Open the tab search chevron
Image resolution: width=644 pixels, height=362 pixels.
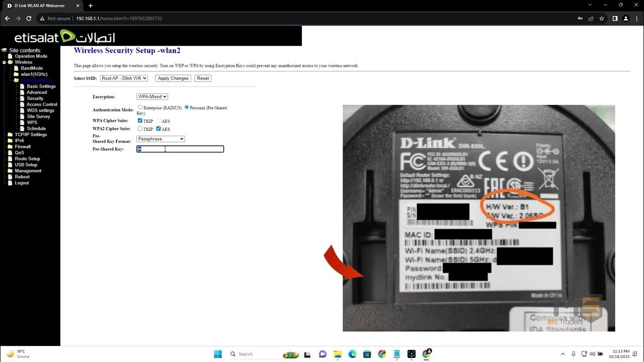[x=590, y=5]
